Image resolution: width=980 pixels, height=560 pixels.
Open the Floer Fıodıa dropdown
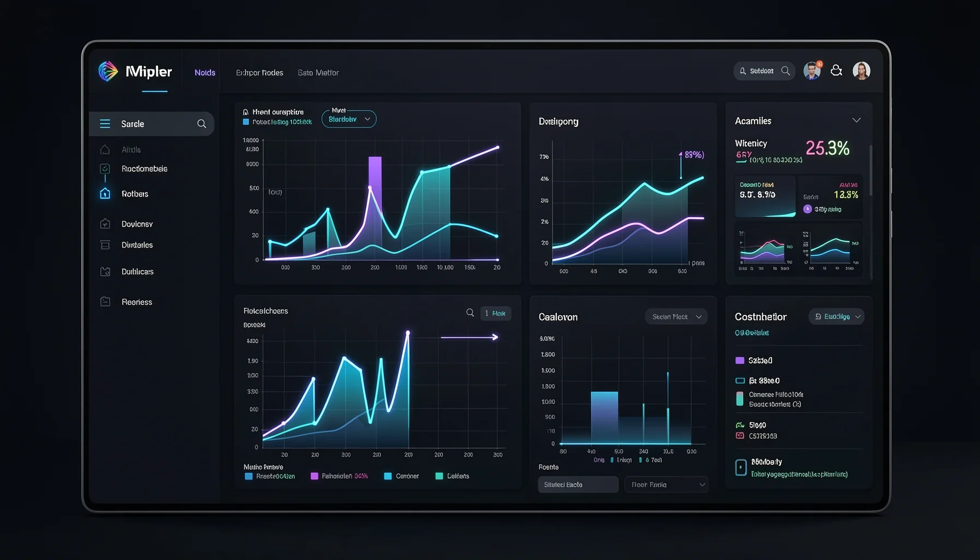[667, 485]
